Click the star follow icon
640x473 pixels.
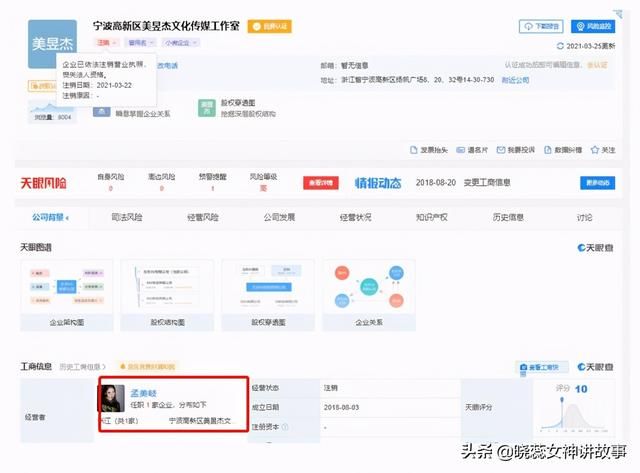click(595, 150)
